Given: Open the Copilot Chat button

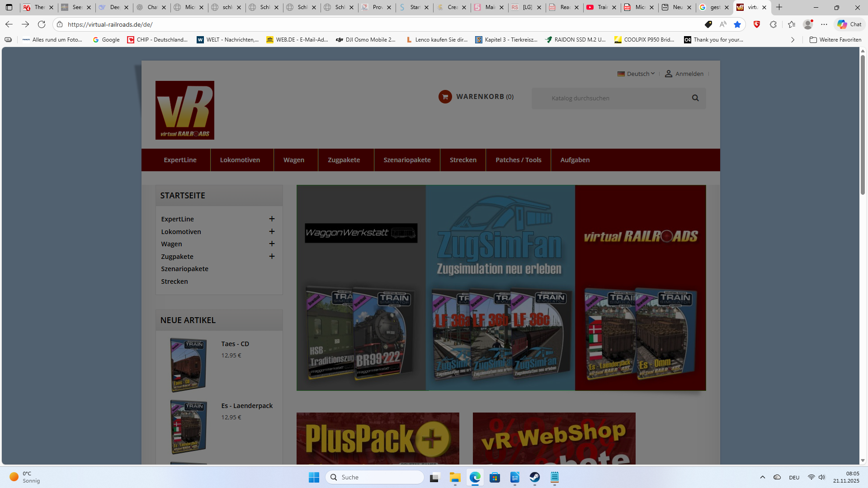Looking at the screenshot, I should (x=849, y=24).
